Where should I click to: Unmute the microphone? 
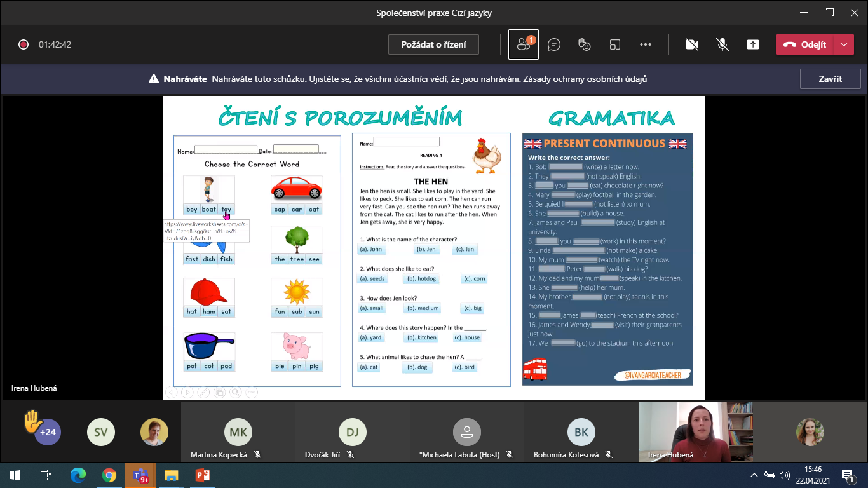pyautogui.click(x=722, y=44)
